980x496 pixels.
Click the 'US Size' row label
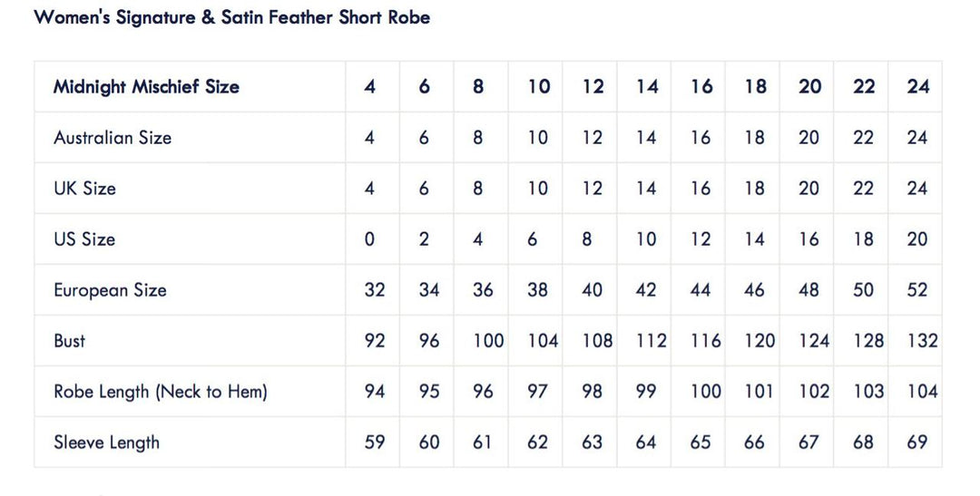pos(84,239)
